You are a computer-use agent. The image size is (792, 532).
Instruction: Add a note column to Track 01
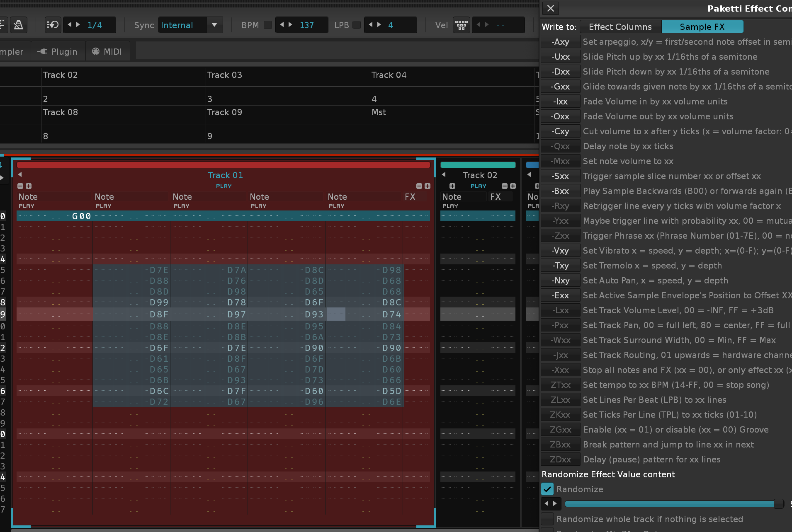click(29, 186)
